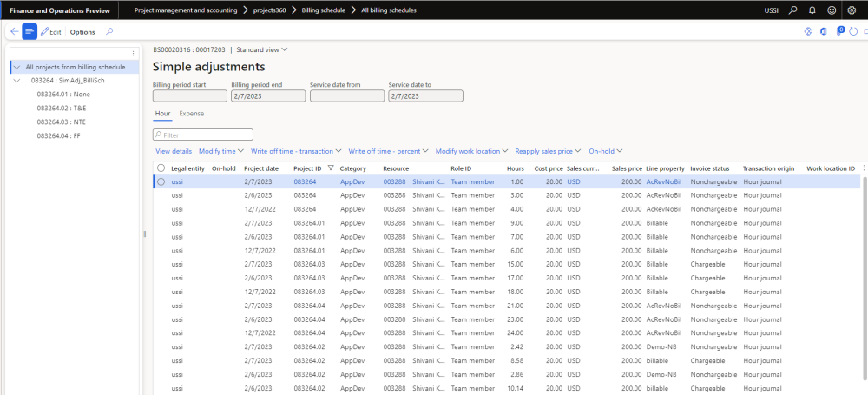The width and height of the screenshot is (868, 395).
Task: Open the Write off time - percent dropdown
Action: coord(388,151)
